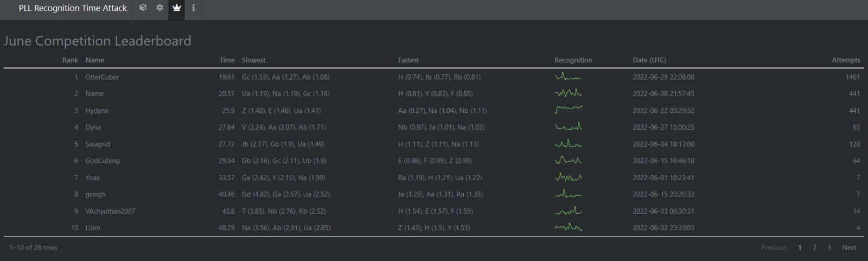Click the attempts value 128

click(854, 144)
